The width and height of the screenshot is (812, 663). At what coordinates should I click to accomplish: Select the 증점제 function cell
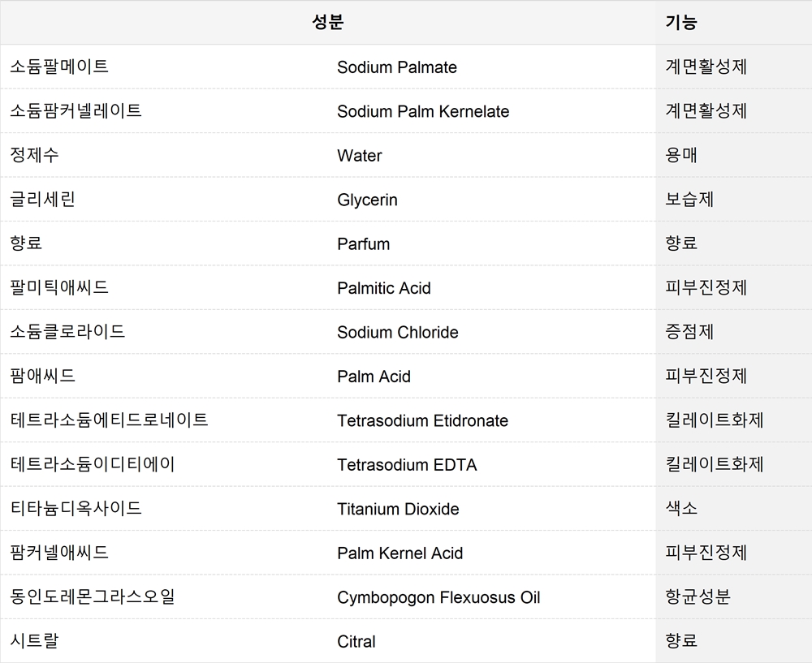tap(689, 332)
